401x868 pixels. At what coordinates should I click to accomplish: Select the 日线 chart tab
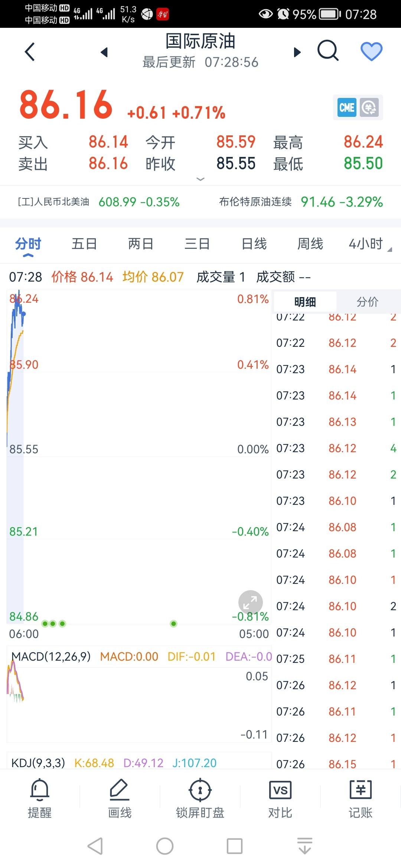[x=254, y=244]
